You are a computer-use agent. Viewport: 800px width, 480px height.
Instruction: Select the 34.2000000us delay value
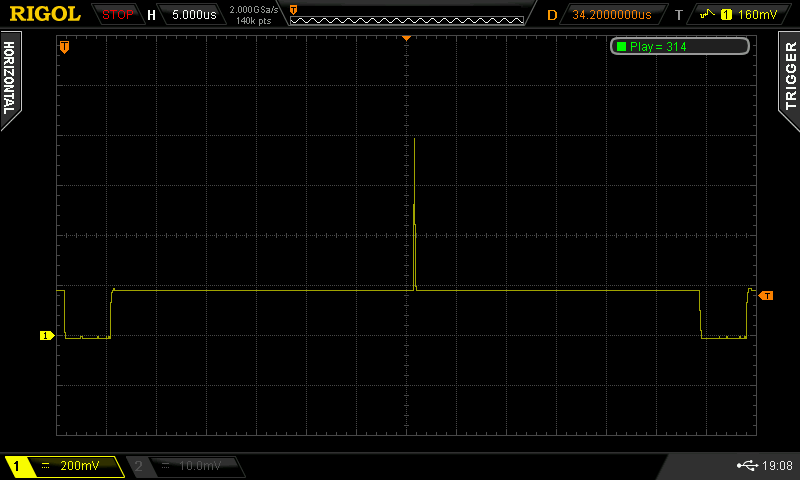(611, 15)
